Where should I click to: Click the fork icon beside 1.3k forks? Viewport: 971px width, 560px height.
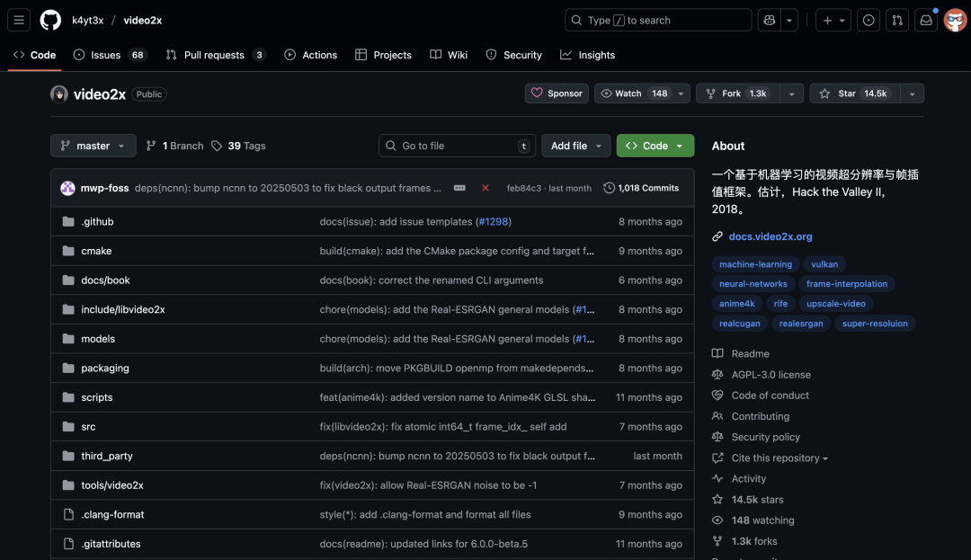pyautogui.click(x=717, y=541)
